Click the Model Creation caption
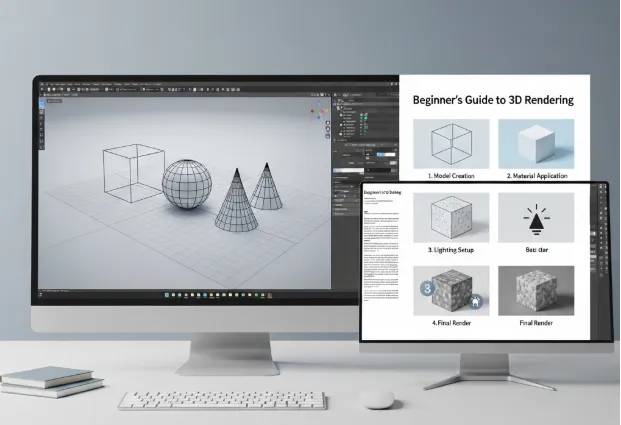Image resolution: width=621 pixels, height=425 pixels. pos(451,175)
